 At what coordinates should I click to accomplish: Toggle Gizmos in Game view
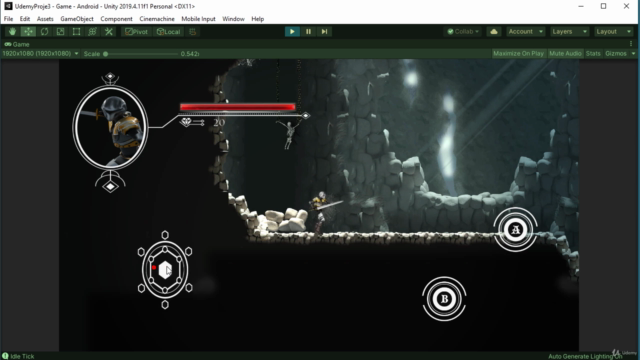click(x=616, y=53)
